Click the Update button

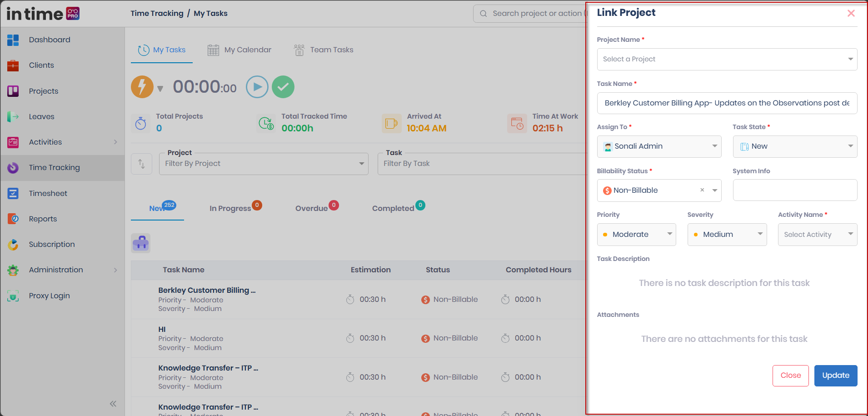pos(836,376)
